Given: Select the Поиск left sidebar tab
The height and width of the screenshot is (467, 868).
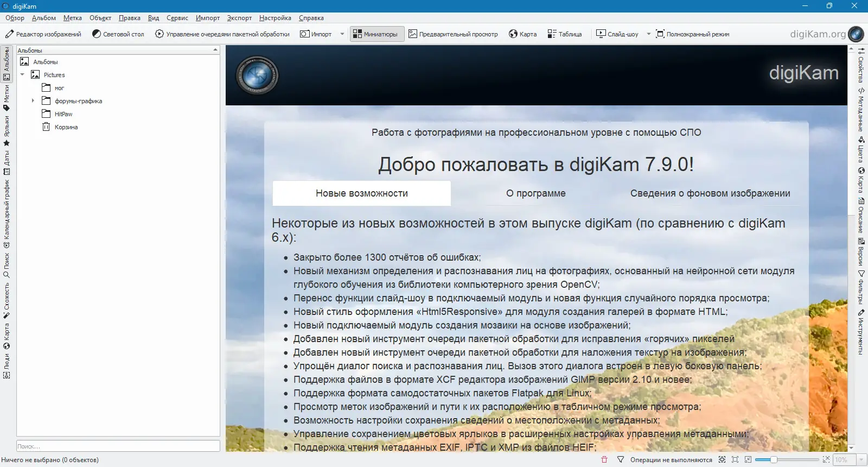Looking at the screenshot, I should coord(7,265).
